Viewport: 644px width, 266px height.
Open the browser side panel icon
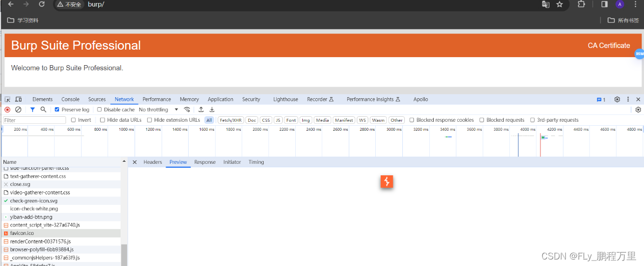tap(604, 5)
